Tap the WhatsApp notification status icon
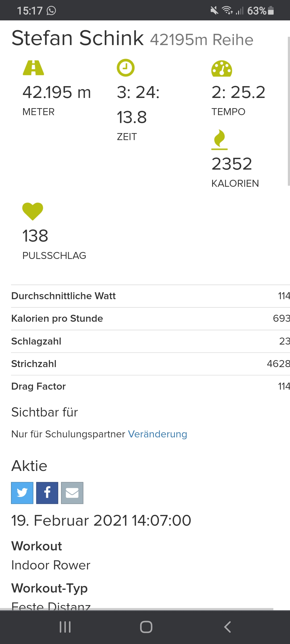290x644 pixels. click(x=51, y=11)
